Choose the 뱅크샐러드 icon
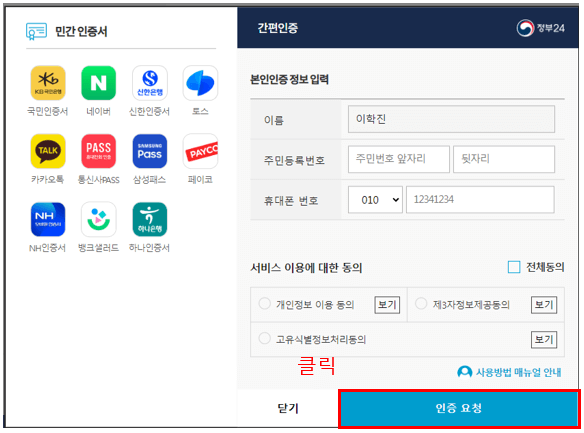The width and height of the screenshot is (584, 433). tap(99, 219)
